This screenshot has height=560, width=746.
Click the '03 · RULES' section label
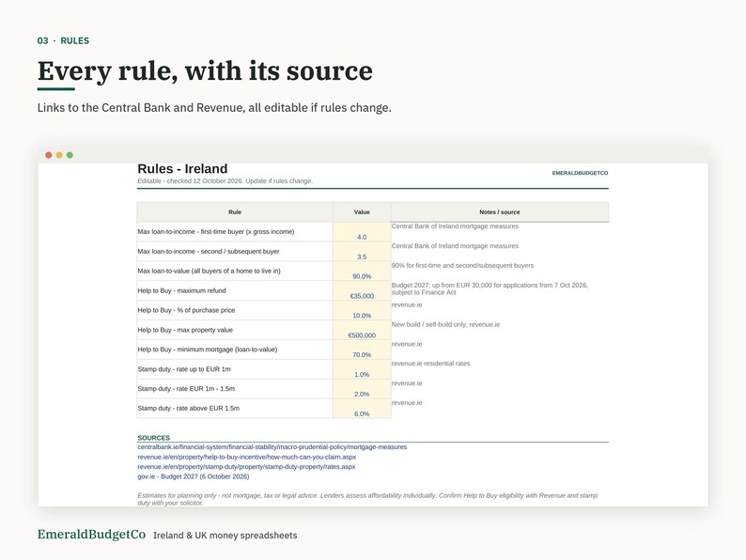coord(63,41)
